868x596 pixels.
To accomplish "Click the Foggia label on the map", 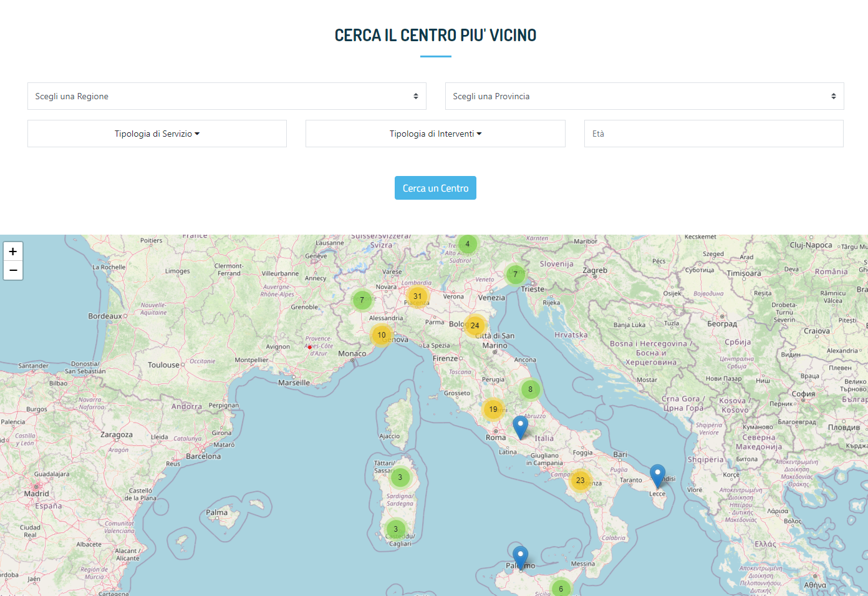I will tap(583, 453).
